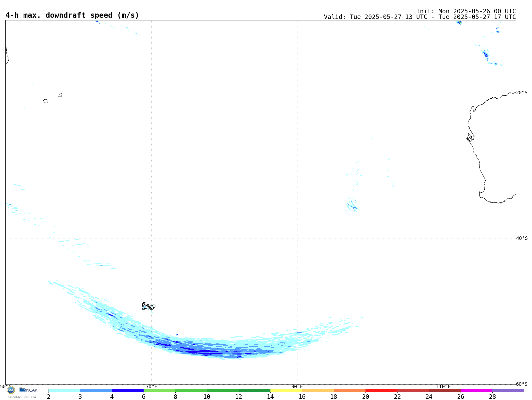
Task: Click the colorbar tick label '2'
Action: click(x=49, y=397)
